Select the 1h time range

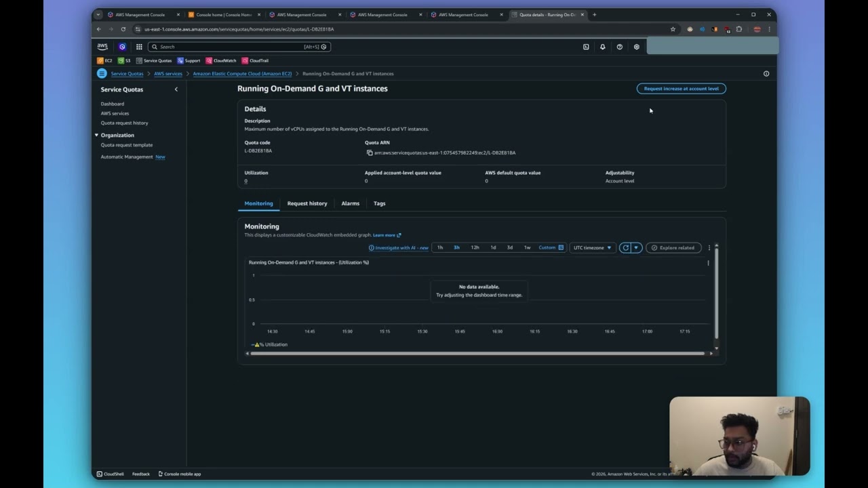point(440,247)
